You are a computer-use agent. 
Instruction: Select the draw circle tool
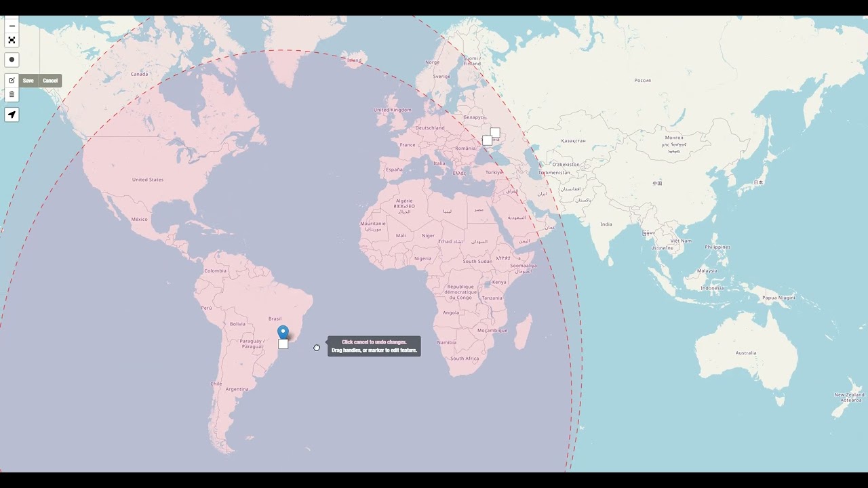[x=12, y=60]
